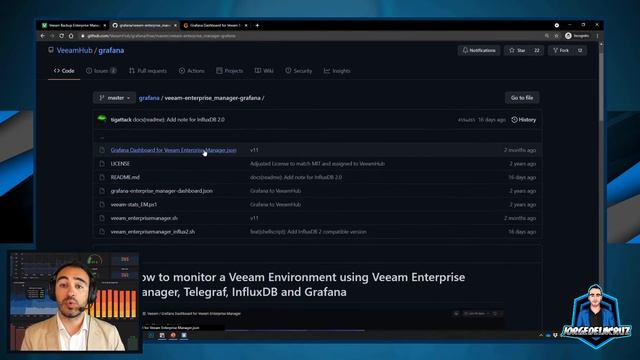Viewport: 640px width, 360px height.
Task: Open the LICENSE file
Action: click(x=120, y=164)
